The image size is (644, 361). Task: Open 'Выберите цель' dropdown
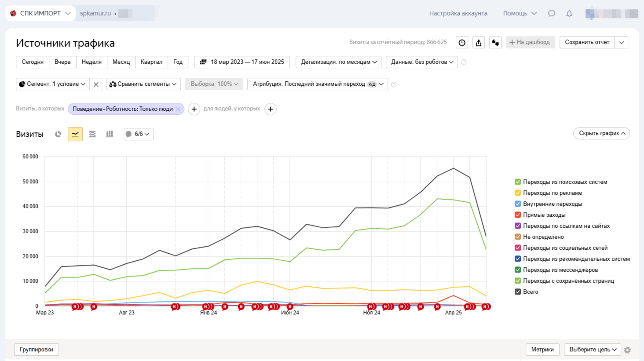[592, 350]
